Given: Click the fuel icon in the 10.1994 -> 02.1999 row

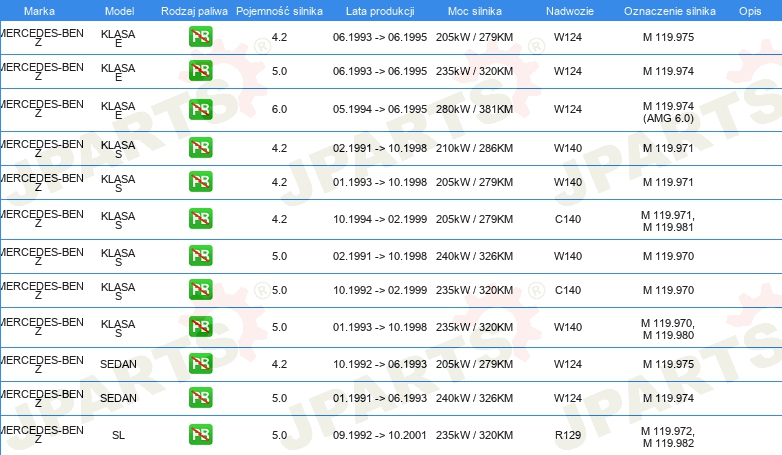Looking at the screenshot, I should pyautogui.click(x=200, y=219).
